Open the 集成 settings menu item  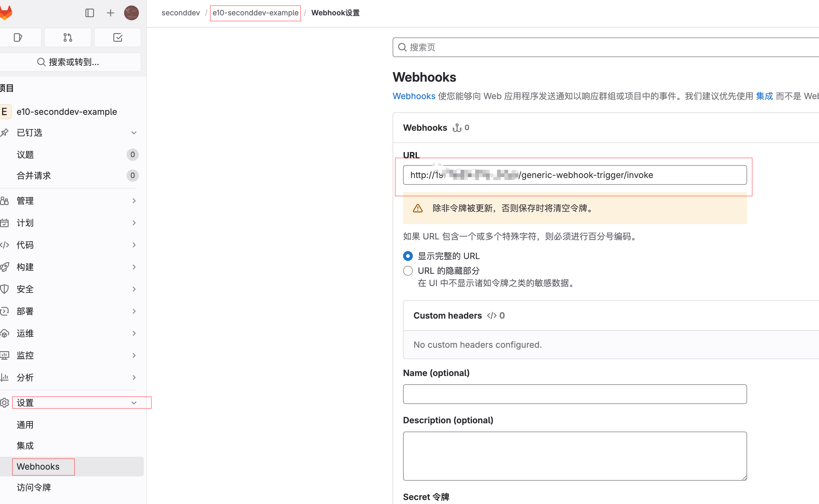pos(25,445)
